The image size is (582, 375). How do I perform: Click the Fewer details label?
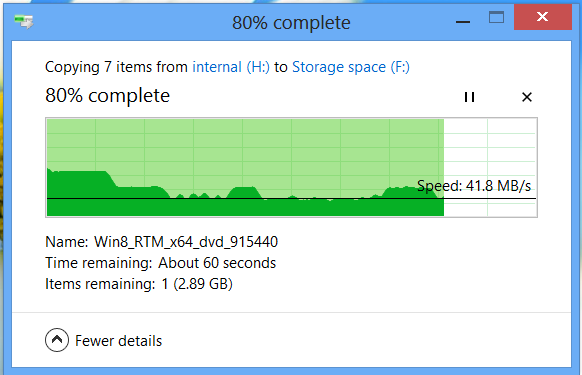pos(118,341)
